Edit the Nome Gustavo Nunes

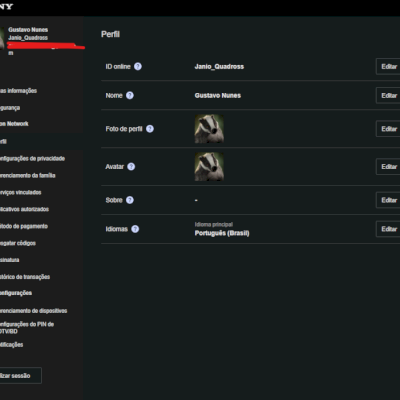click(388, 95)
